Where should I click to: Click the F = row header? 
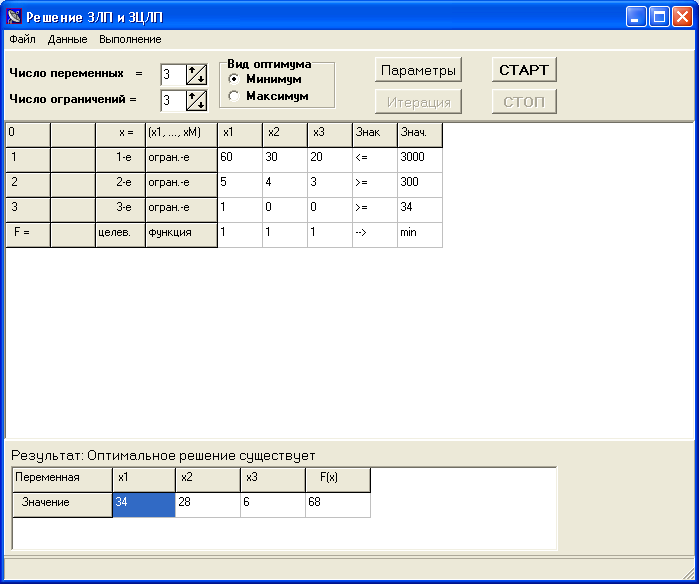tap(28, 235)
